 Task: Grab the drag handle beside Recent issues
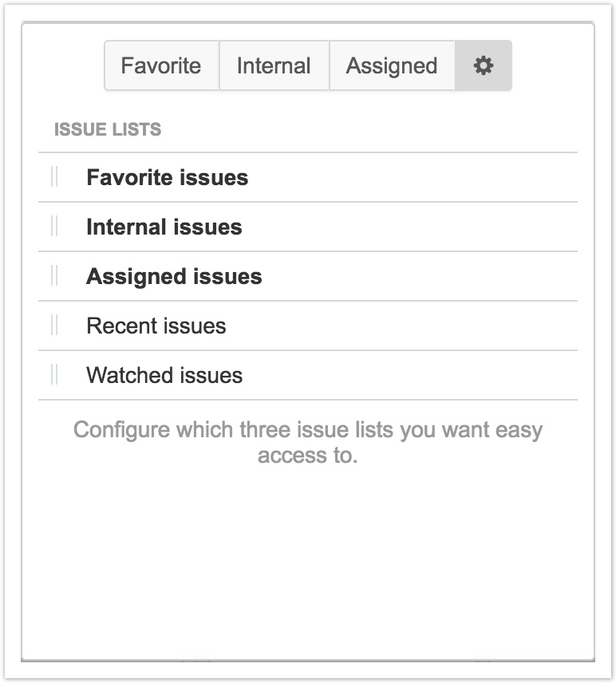(x=54, y=326)
